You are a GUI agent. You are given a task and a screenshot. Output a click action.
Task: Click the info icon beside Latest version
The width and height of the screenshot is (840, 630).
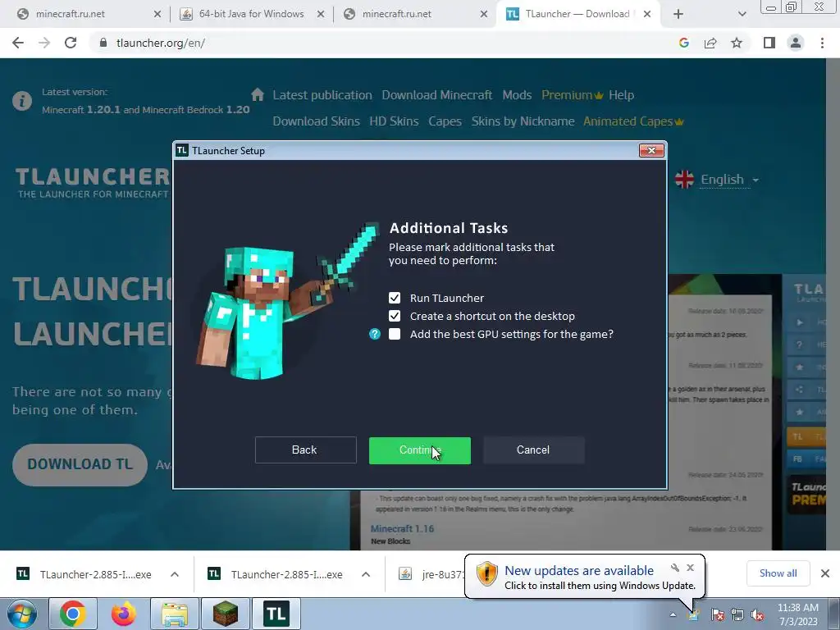[22, 101]
